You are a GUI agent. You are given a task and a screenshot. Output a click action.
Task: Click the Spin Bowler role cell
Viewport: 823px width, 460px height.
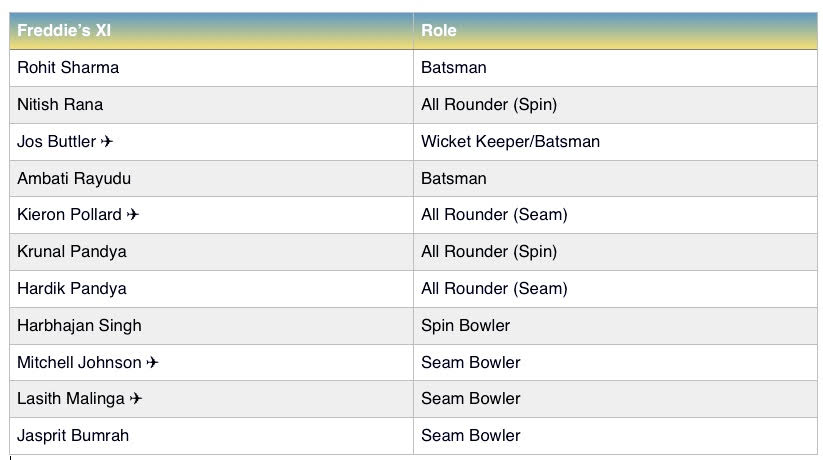click(x=615, y=326)
